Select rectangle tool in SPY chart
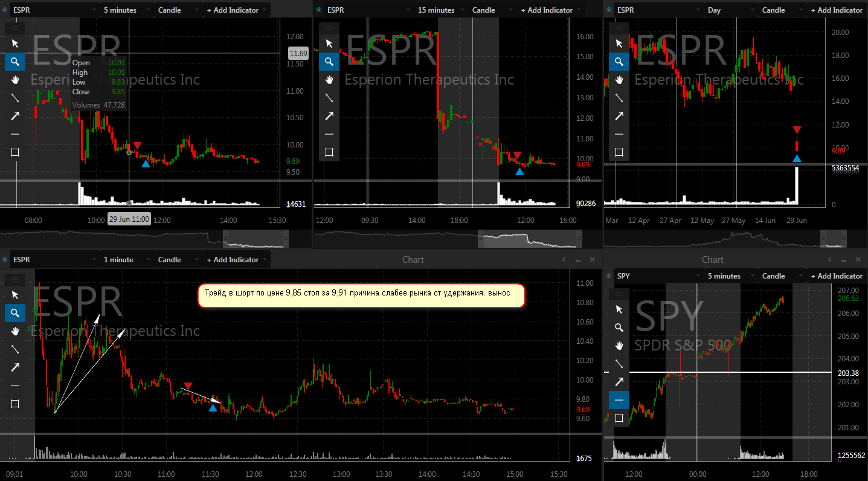 [x=619, y=418]
